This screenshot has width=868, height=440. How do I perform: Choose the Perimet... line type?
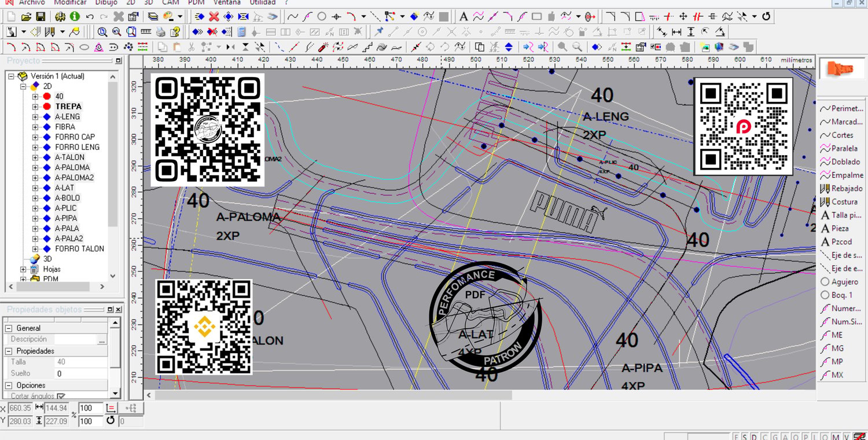(x=842, y=108)
